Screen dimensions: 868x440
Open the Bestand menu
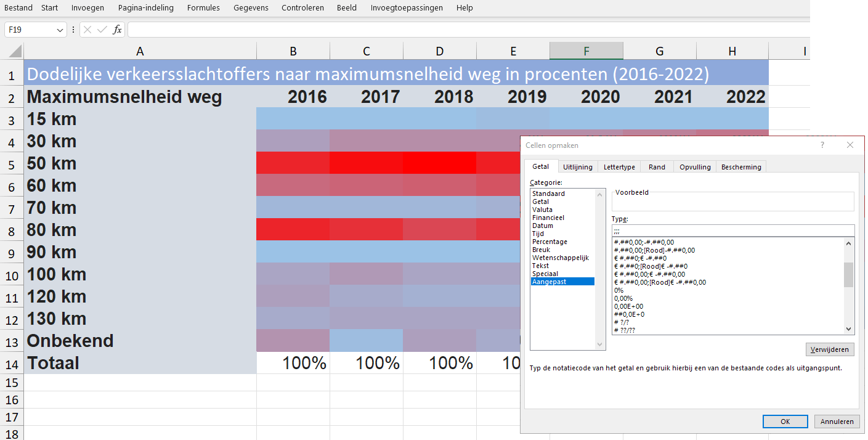coord(18,8)
